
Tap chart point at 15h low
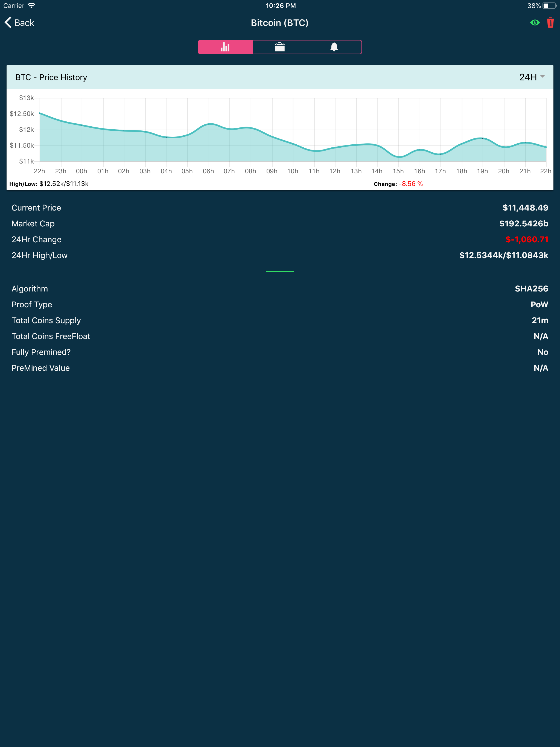pos(399,157)
